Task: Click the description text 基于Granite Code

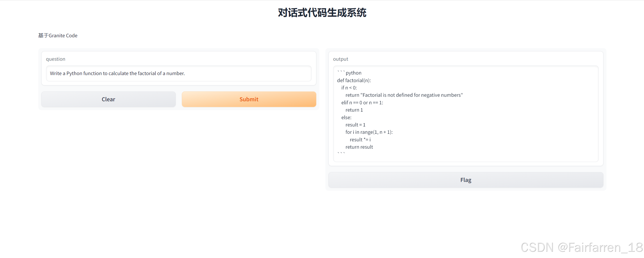Action: point(58,36)
